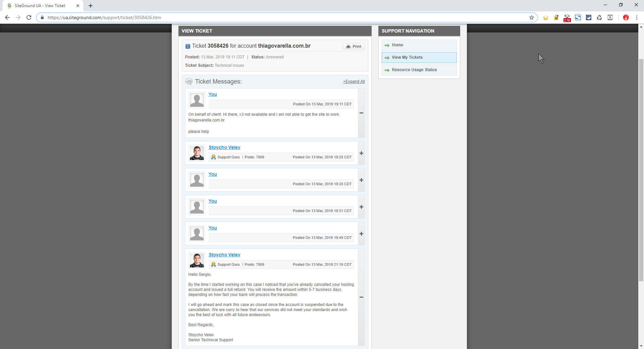The width and height of the screenshot is (644, 349).
Task: Open Stoycho Velev link on 21:19 message
Action: [224, 255]
